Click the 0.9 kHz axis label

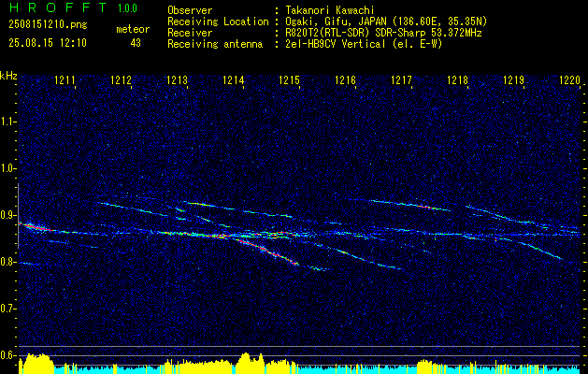(x=7, y=215)
